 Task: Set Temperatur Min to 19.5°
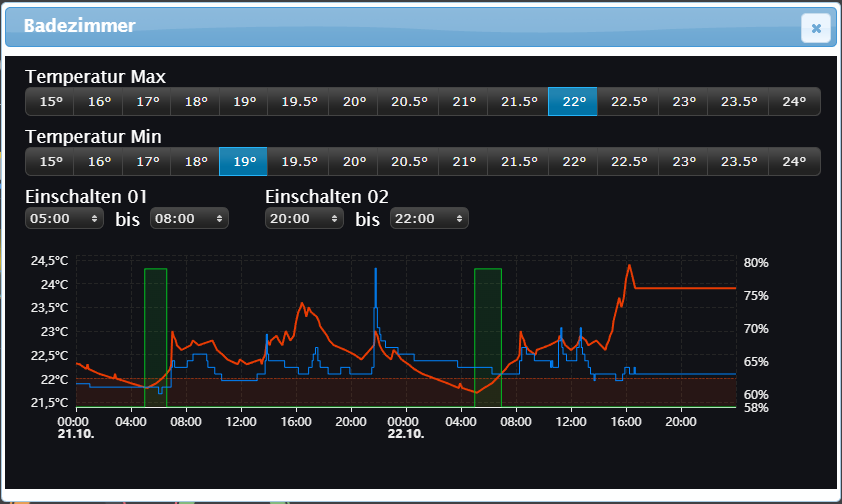298,162
